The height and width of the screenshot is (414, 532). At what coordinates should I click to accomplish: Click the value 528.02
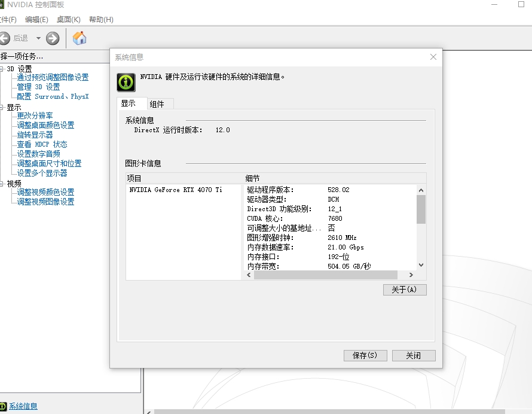(338, 190)
